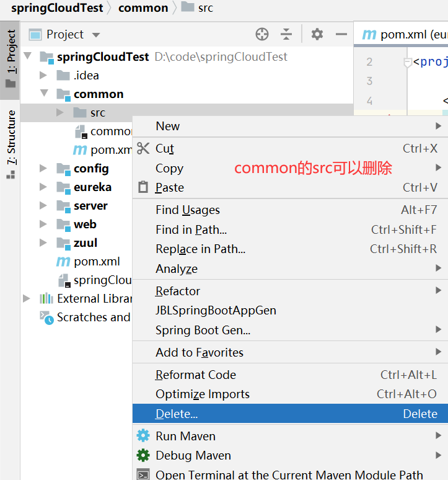This screenshot has height=480, width=448.
Task: Choose Optimize Imports
Action: 290,394
